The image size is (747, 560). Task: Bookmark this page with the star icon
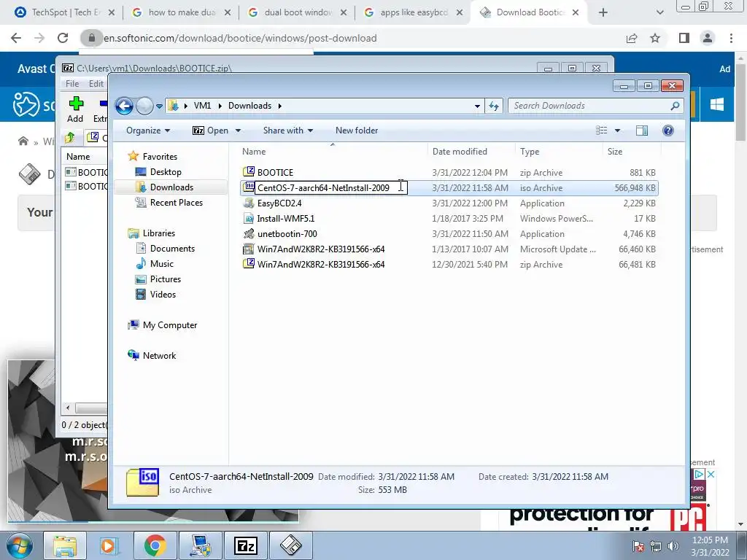coord(655,38)
